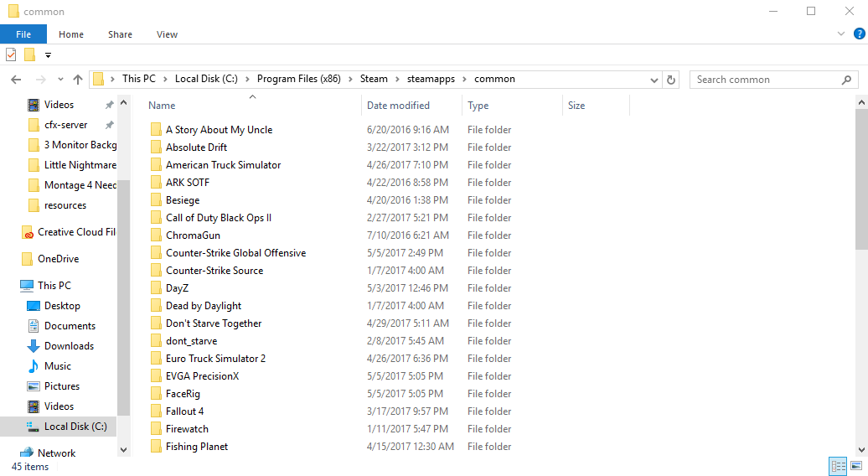Open the File menu tab

23,34
